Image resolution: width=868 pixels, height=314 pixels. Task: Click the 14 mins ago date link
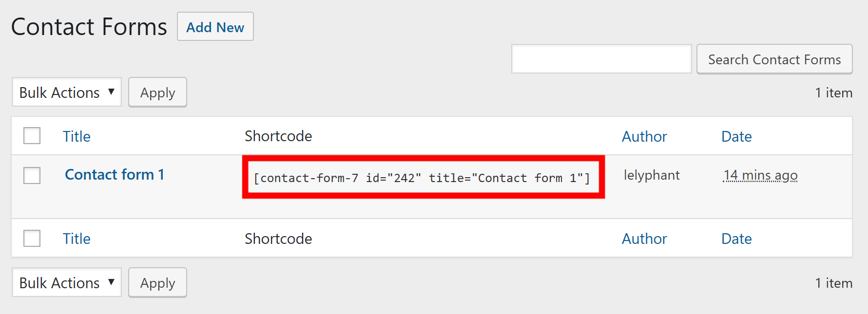coord(760,175)
